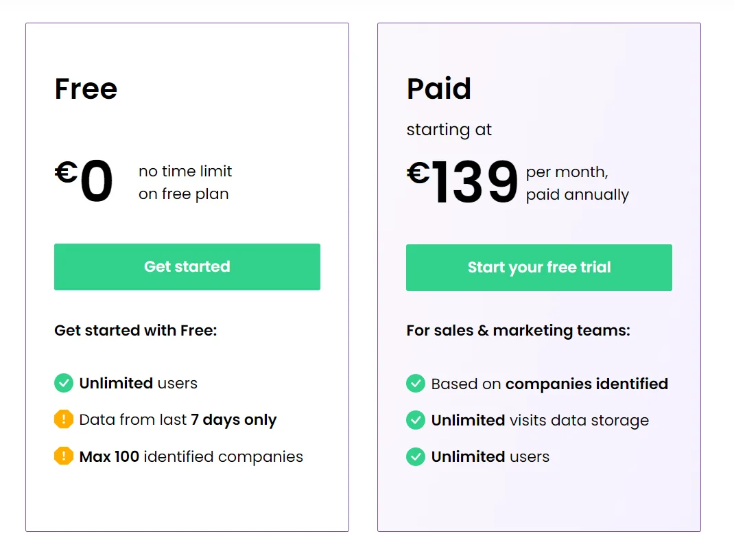Click Start your free trial button
The width and height of the screenshot is (734, 560).
(x=538, y=268)
